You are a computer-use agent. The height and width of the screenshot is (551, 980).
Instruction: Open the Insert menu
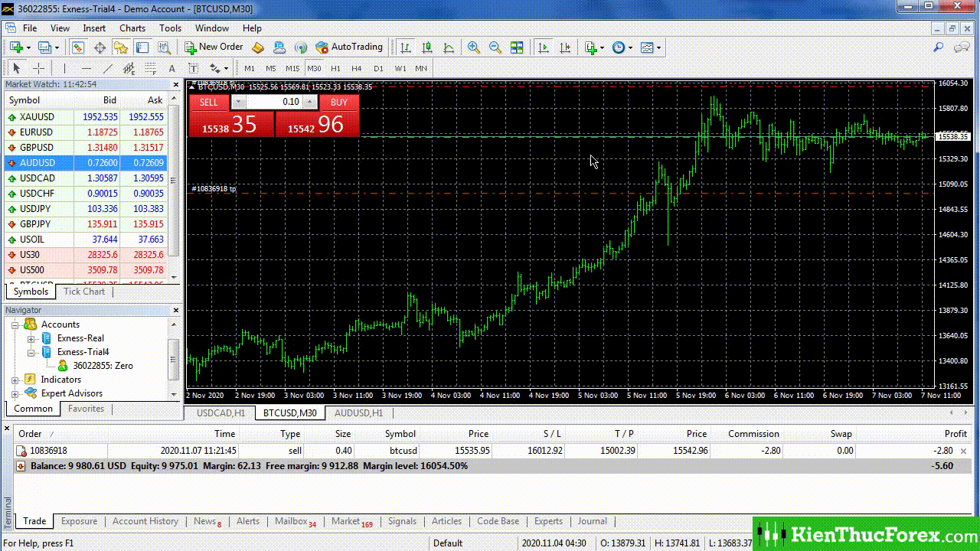(94, 28)
